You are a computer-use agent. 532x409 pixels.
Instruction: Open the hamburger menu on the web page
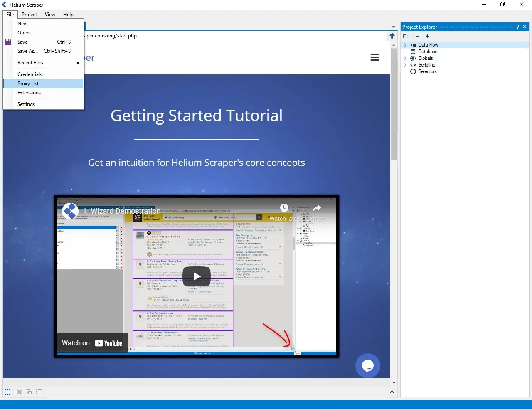pos(374,57)
